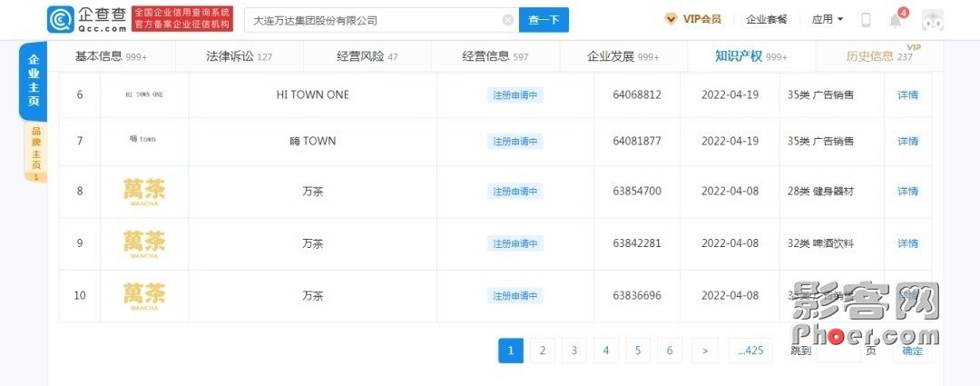Viewport: 980px width, 386px height.
Task: Open the user avatar menu
Action: click(x=933, y=20)
